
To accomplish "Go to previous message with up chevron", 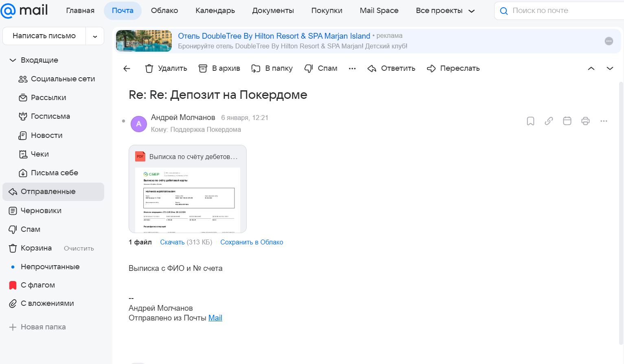I will pos(591,69).
